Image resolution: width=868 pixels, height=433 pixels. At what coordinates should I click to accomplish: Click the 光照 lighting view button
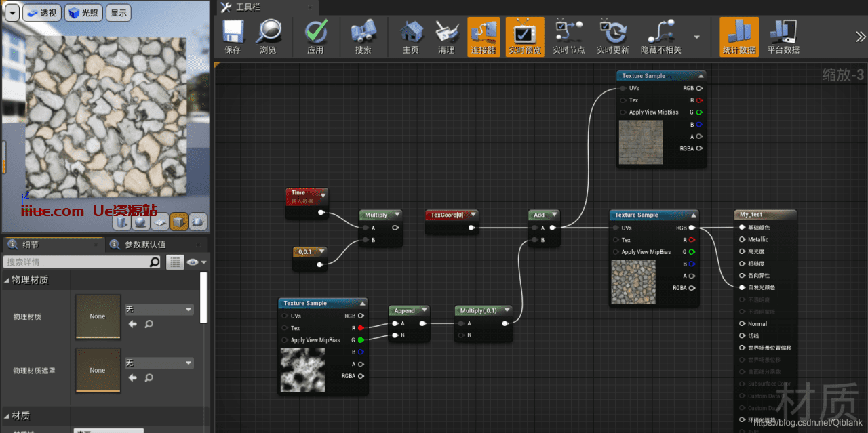click(x=82, y=13)
